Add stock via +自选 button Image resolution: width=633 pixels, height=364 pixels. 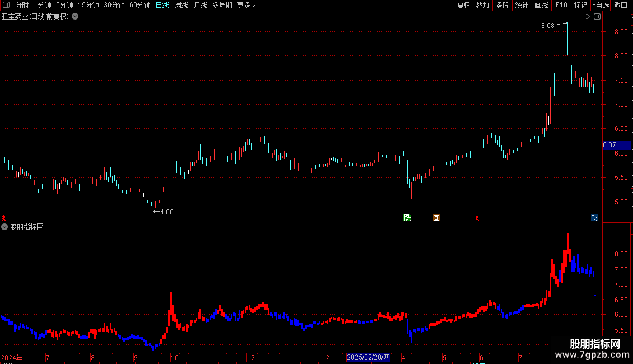click(601, 5)
